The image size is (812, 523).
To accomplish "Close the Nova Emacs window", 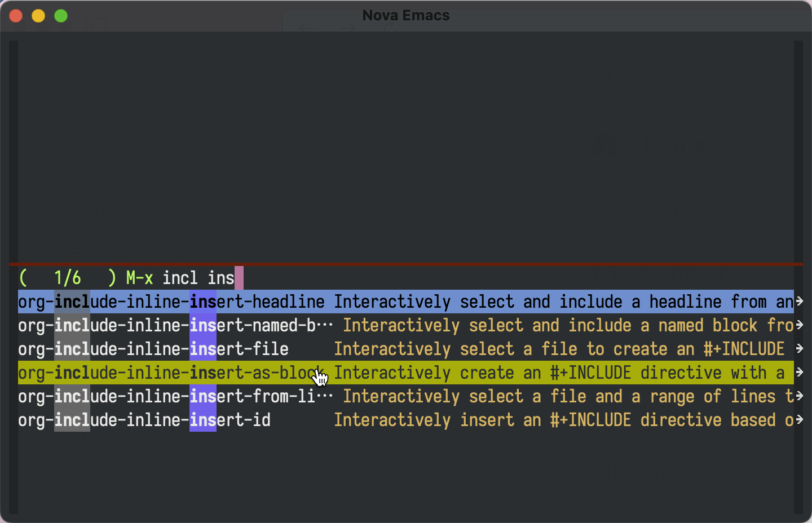I will [16, 16].
